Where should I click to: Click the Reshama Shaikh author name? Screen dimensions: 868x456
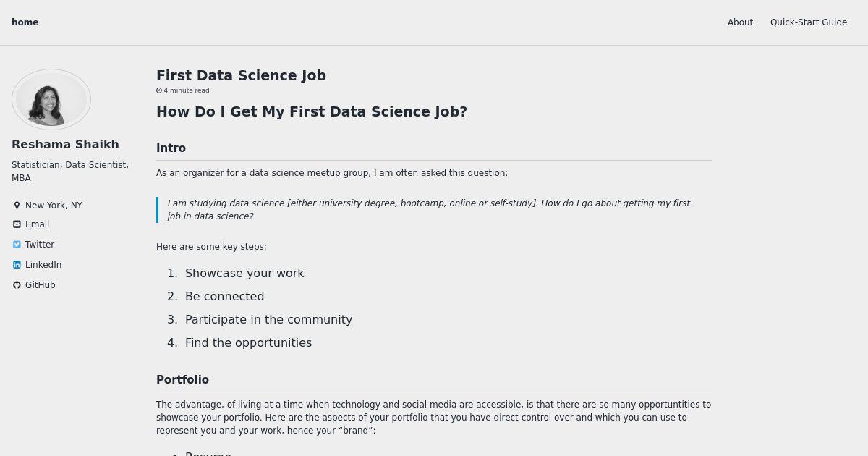tap(65, 144)
